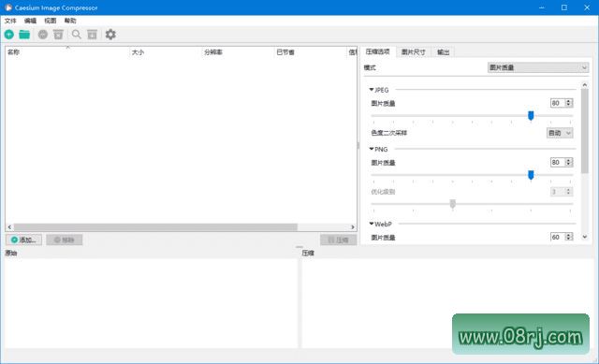
Task: Maximize the Caesium Image Compressor window
Action: 564,7
